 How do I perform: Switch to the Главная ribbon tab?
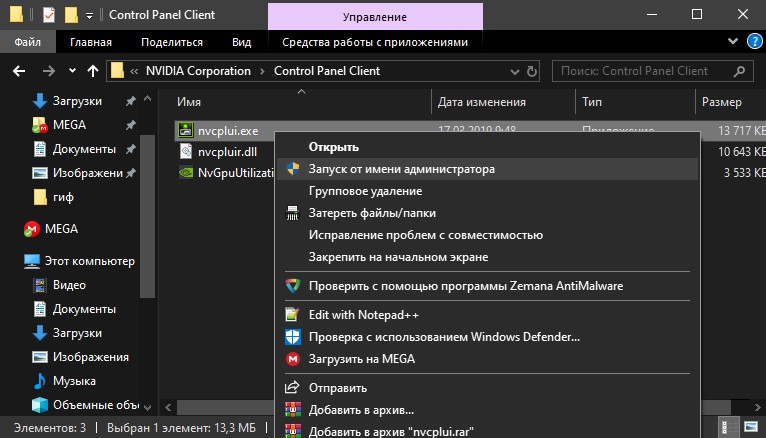[91, 42]
